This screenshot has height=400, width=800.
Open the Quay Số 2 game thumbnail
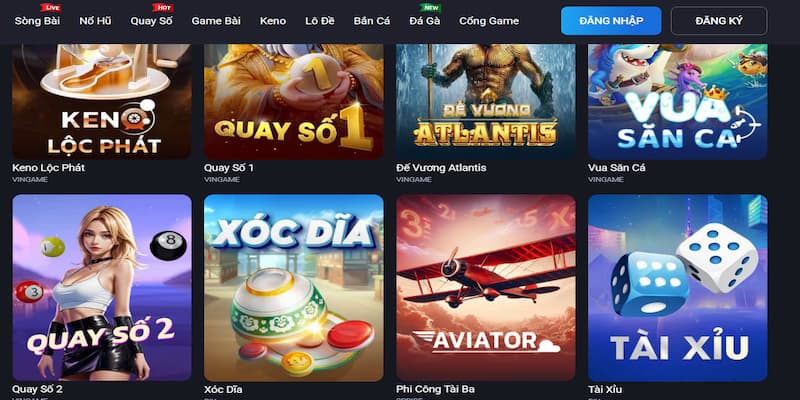(102, 288)
